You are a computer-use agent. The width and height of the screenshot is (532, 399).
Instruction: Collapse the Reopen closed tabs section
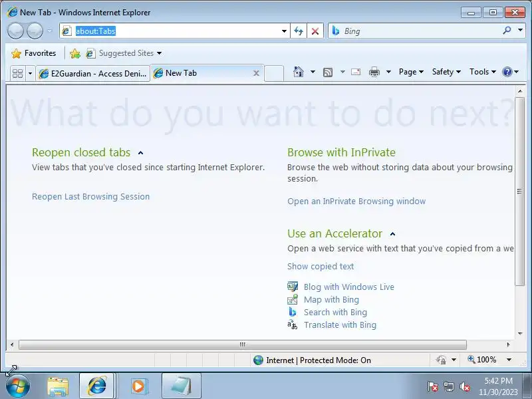(140, 153)
